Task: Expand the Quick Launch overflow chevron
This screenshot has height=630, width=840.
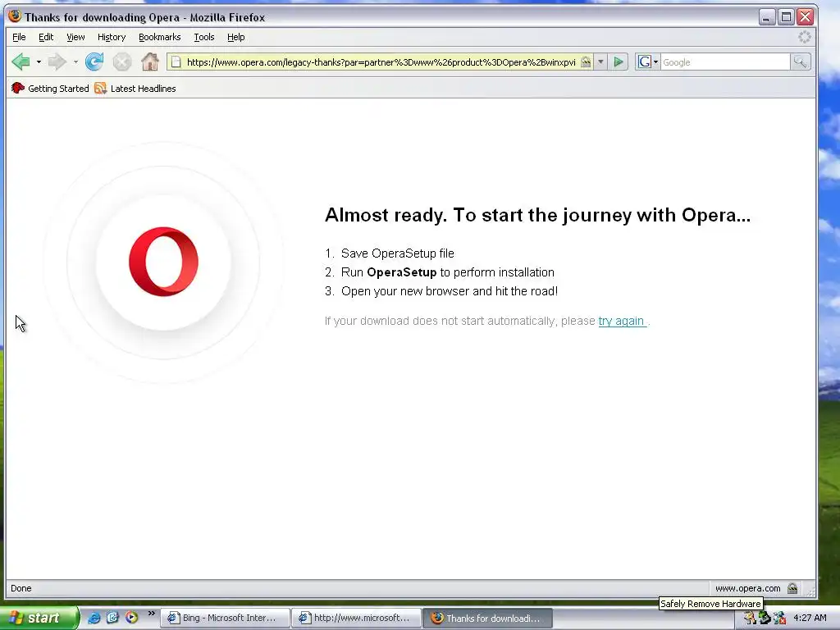Action: tap(151, 614)
